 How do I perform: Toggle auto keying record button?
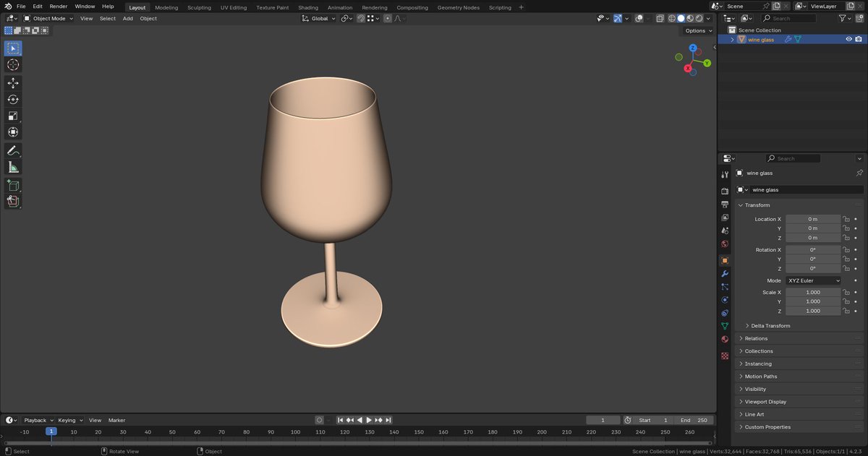point(319,420)
